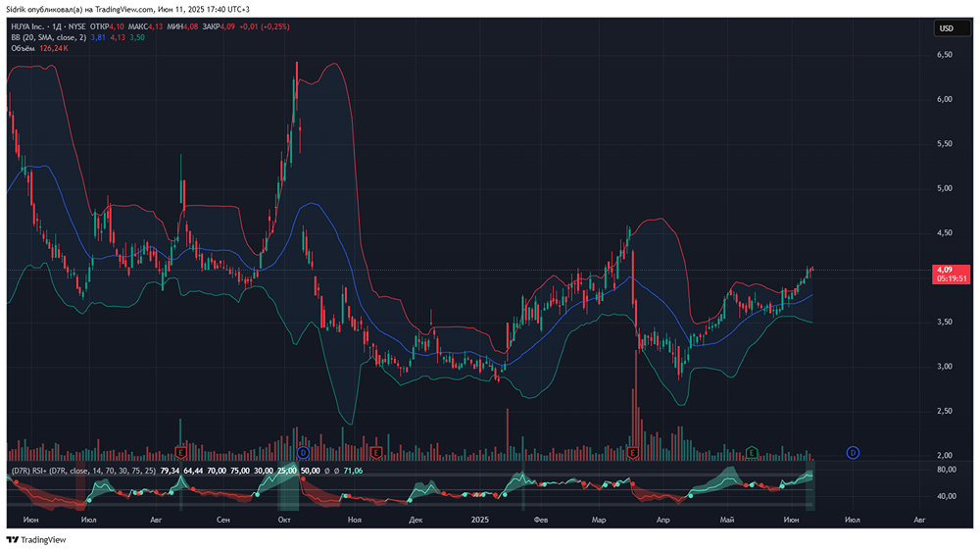980x551 pixels.
Task: Click the Апр label on the time axis
Action: pyautogui.click(x=663, y=520)
